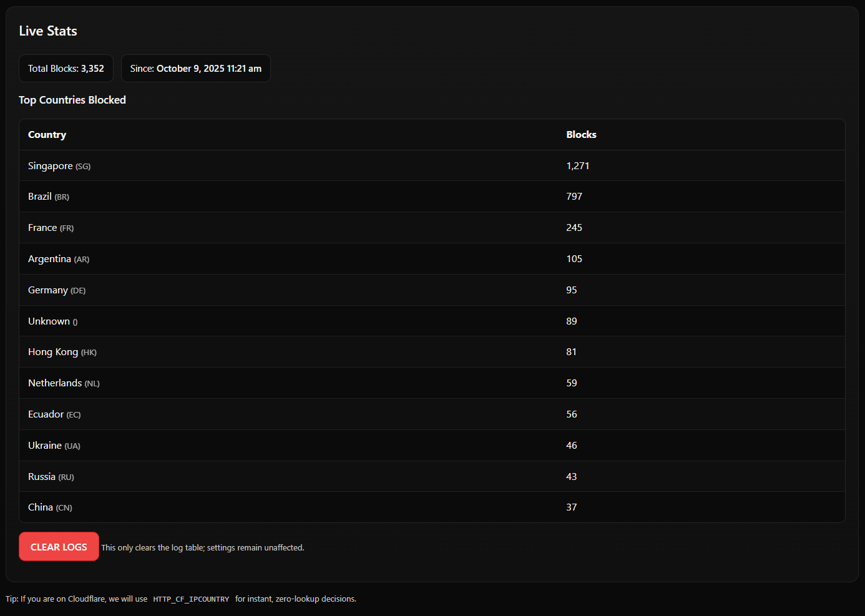
Task: Click the Total Blocks count badge
Action: click(66, 69)
